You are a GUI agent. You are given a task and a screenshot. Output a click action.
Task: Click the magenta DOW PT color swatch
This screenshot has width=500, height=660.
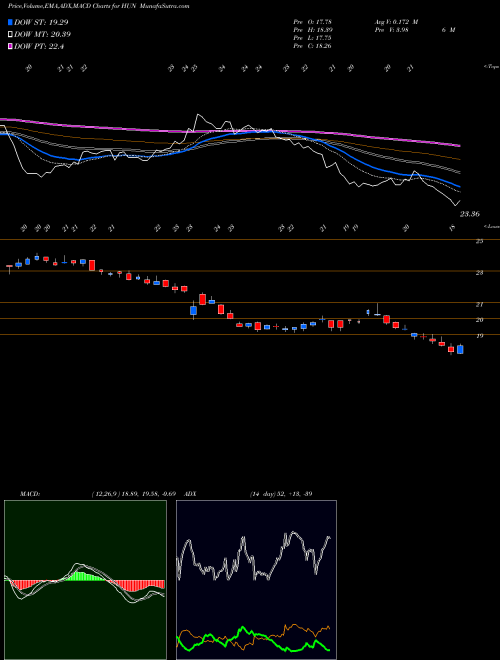[x=11, y=46]
